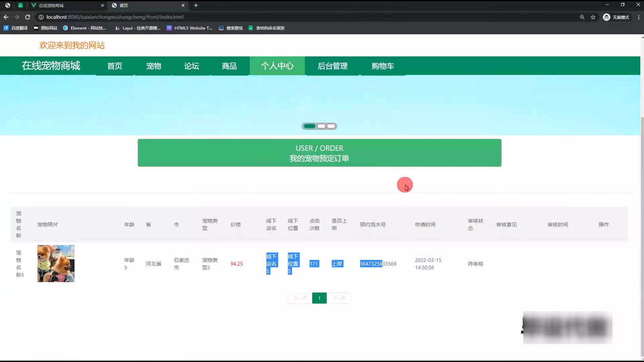Image resolution: width=644 pixels, height=362 pixels.
Task: Open 购物车 navigation item
Action: (383, 66)
